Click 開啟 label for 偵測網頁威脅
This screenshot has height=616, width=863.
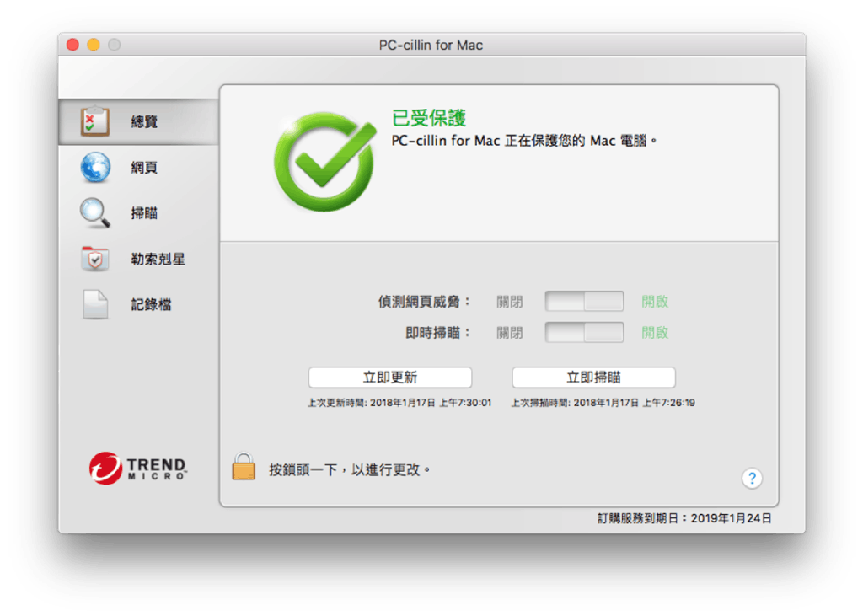[x=654, y=302]
